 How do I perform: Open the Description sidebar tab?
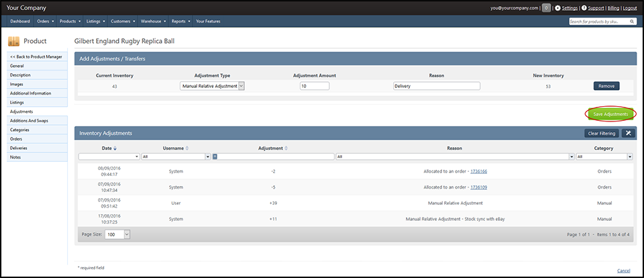tap(38, 75)
